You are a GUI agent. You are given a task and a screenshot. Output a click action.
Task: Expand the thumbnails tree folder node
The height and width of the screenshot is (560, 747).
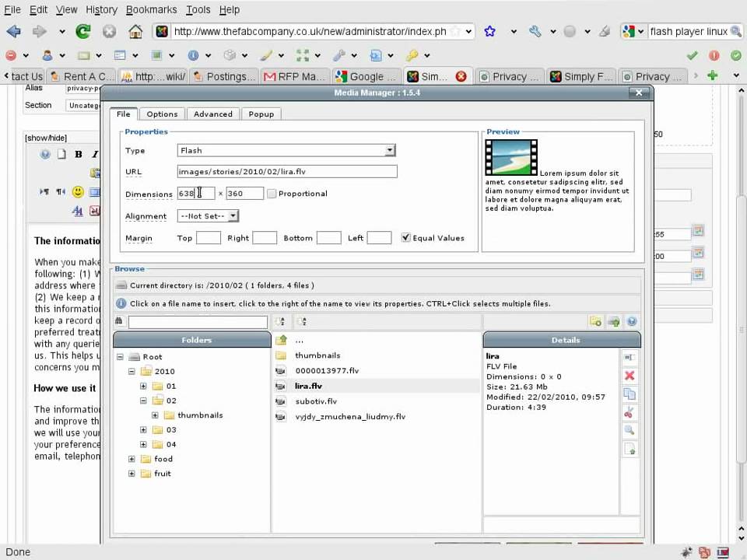[x=156, y=415]
